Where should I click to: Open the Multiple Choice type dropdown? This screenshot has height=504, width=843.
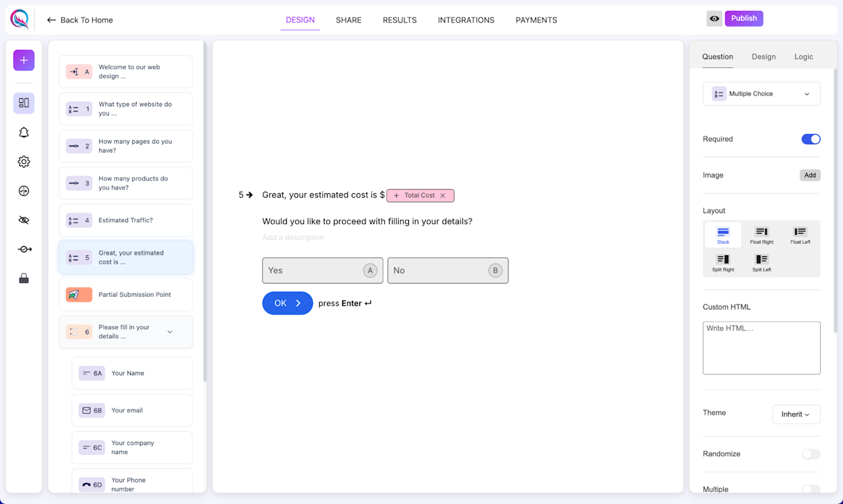pyautogui.click(x=761, y=93)
